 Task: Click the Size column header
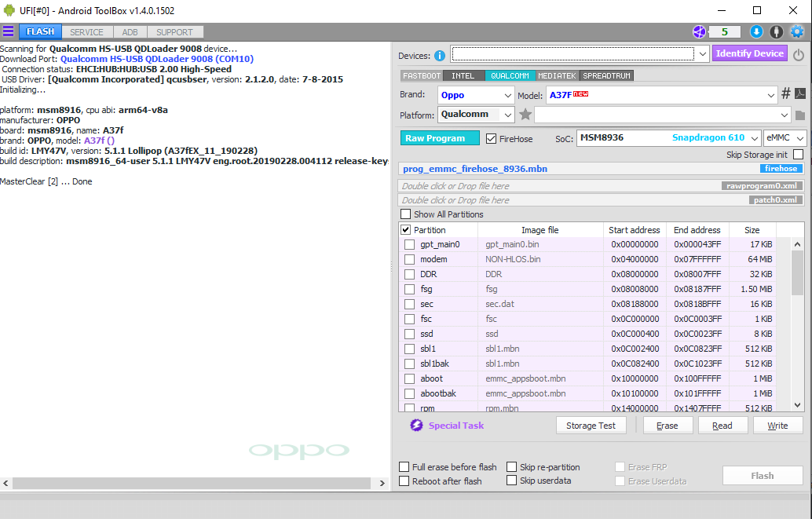752,230
